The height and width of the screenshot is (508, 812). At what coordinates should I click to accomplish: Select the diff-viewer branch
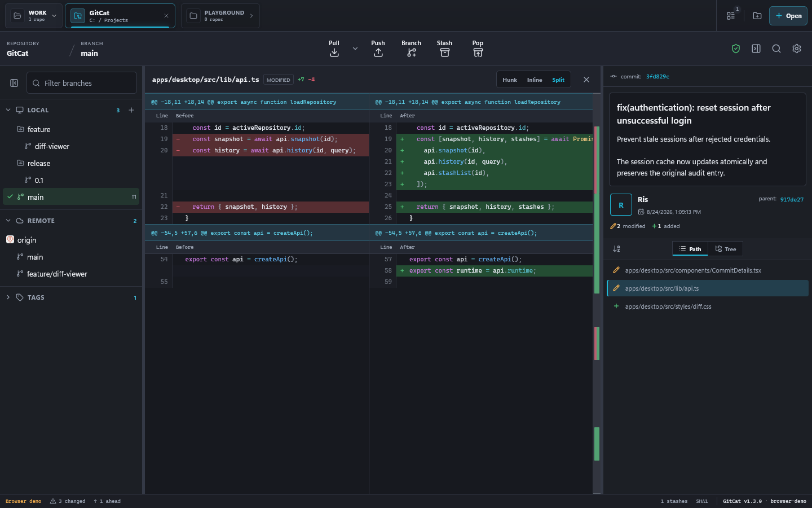pyautogui.click(x=71, y=146)
